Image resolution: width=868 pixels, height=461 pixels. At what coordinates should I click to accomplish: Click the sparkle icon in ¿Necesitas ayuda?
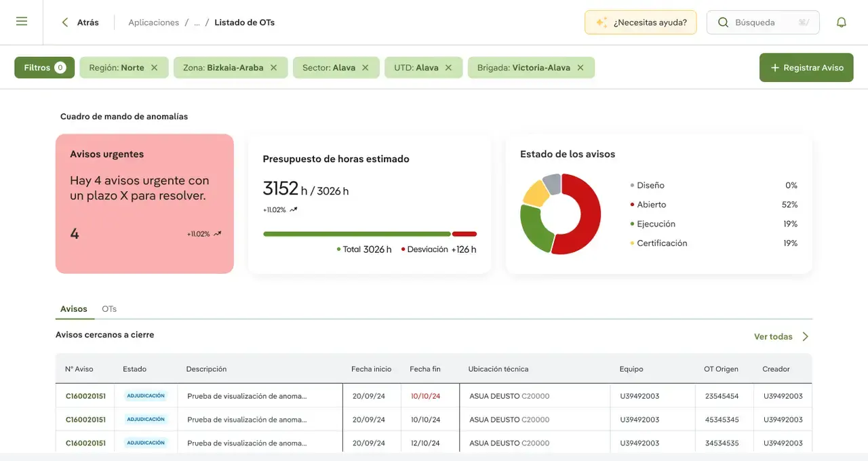pyautogui.click(x=601, y=22)
